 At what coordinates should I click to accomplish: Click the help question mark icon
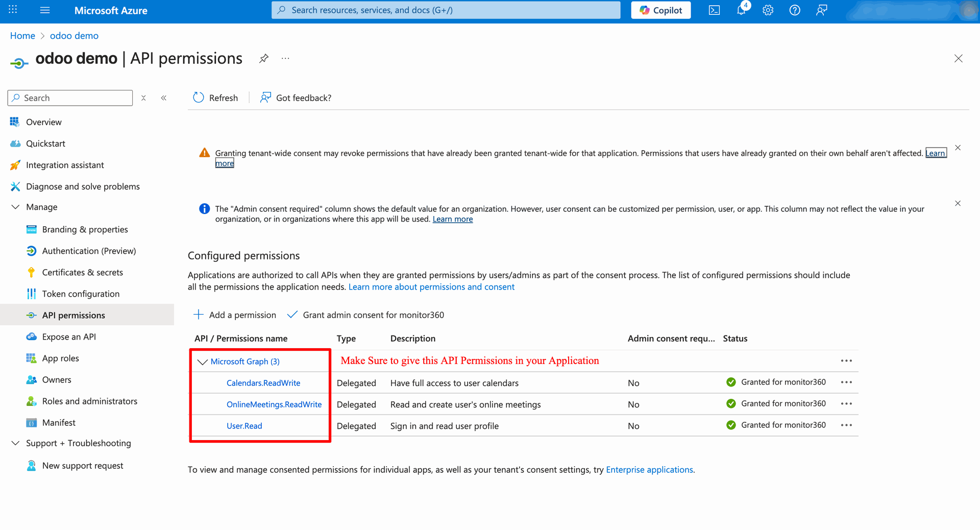point(795,10)
